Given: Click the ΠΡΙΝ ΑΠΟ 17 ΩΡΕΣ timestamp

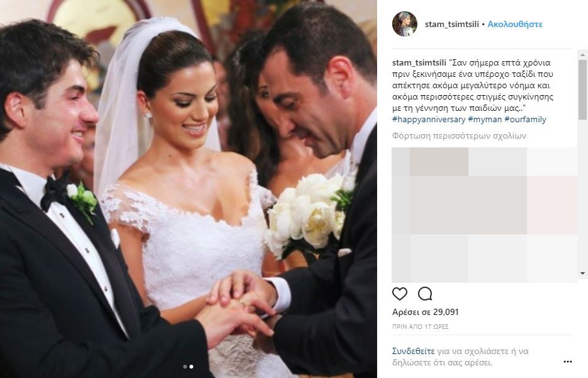Looking at the screenshot, I should coord(421,326).
